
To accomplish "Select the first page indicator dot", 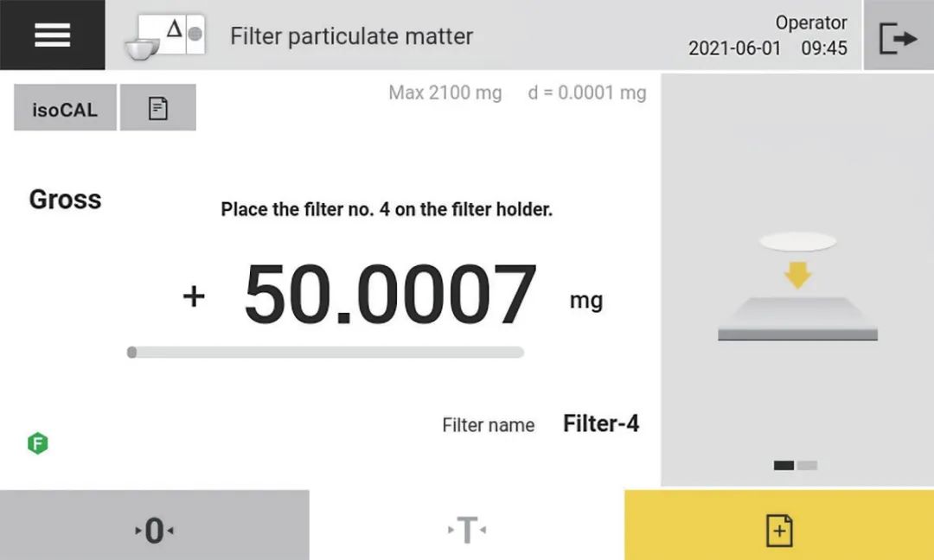I will click(784, 465).
